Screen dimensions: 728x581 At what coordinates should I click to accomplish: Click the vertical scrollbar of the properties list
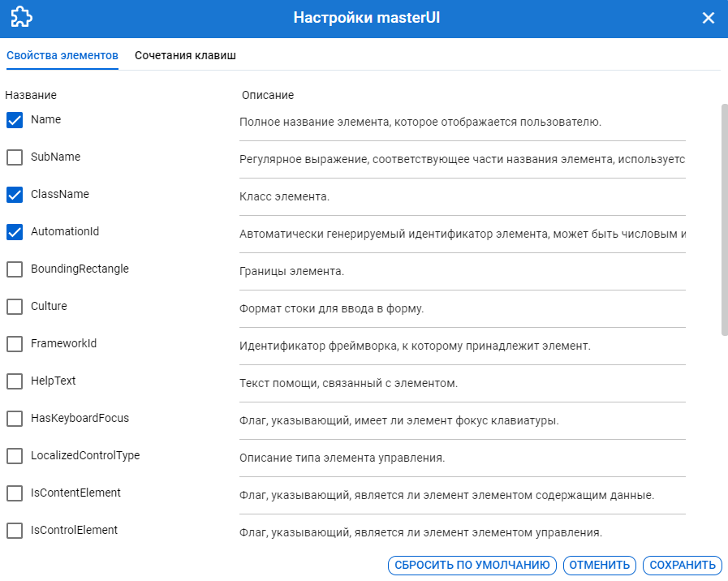724,219
